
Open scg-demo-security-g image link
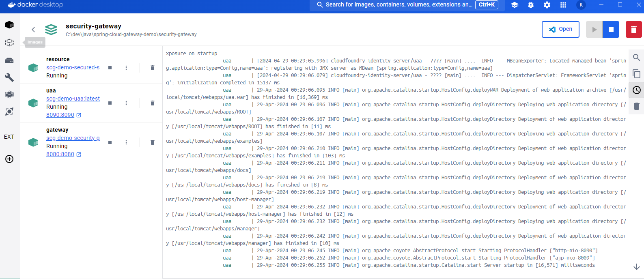tap(73, 138)
